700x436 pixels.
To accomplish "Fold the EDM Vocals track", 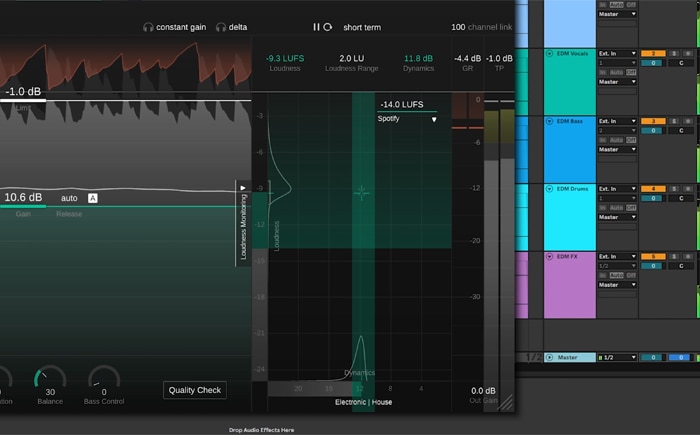I will [550, 54].
